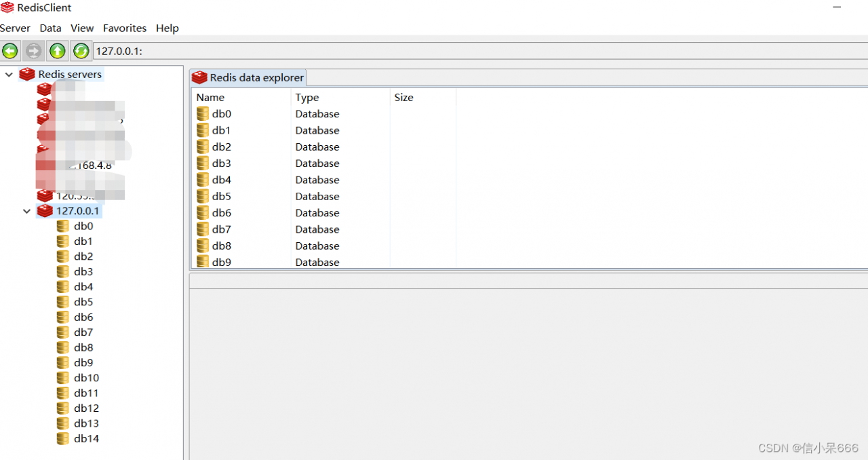Click db9 name in data explorer list
This screenshot has width=868, height=460.
222,262
